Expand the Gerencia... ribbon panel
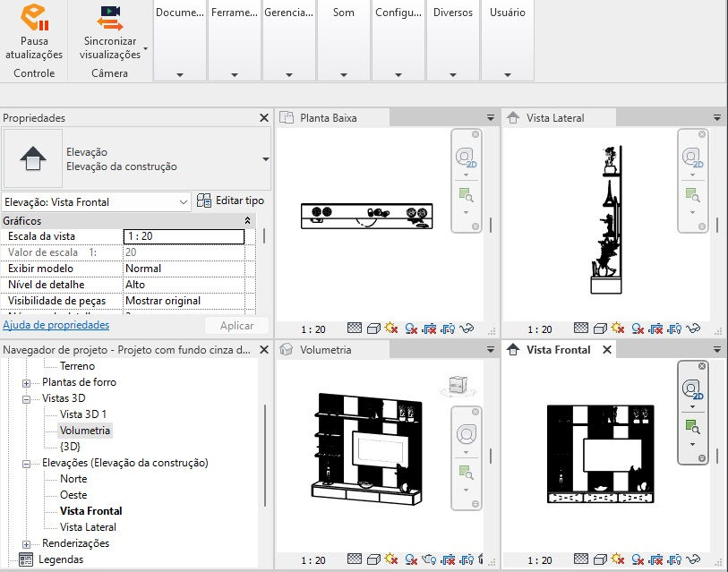The width and height of the screenshot is (728, 572). click(289, 75)
